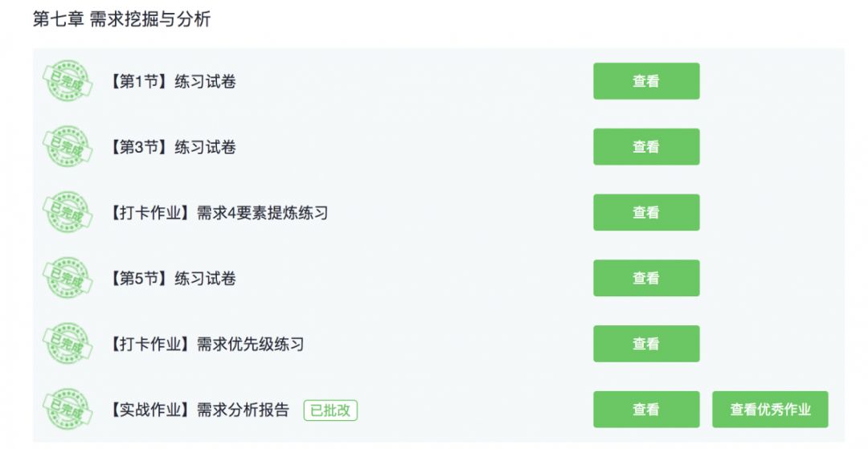Select the 【第5节】练习试卷 title
Image resolution: width=868 pixels, height=449 pixels.
tap(170, 280)
